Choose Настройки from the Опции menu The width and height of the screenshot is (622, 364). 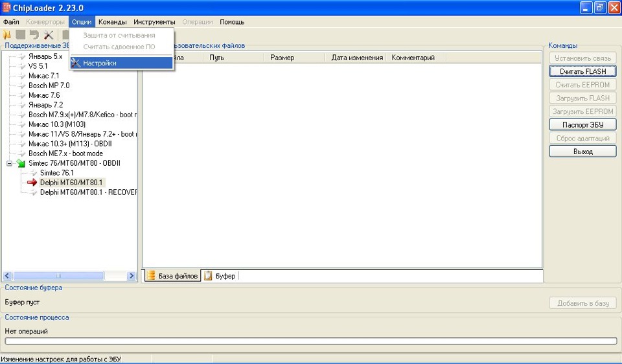point(121,63)
